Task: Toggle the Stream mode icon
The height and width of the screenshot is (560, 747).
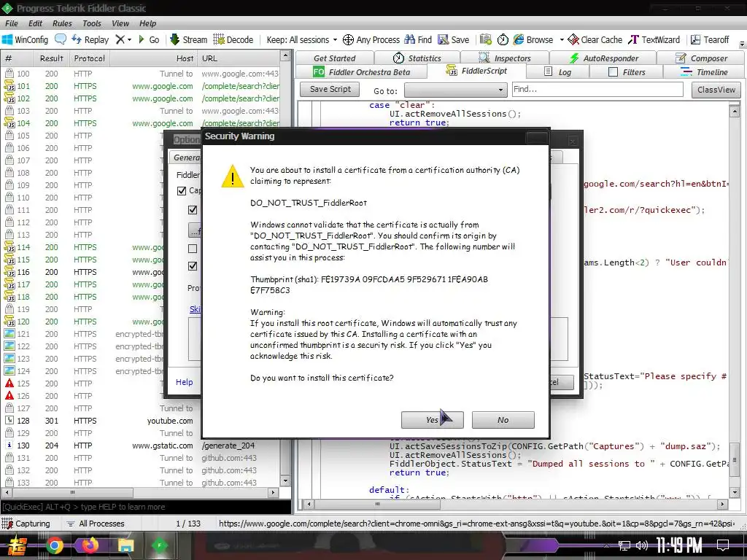Action: click(x=174, y=39)
